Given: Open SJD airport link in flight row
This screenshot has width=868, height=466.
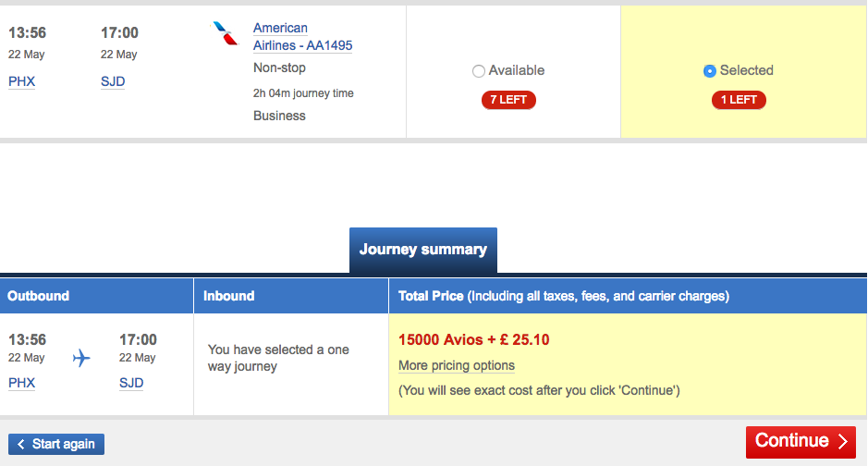Looking at the screenshot, I should [x=113, y=81].
